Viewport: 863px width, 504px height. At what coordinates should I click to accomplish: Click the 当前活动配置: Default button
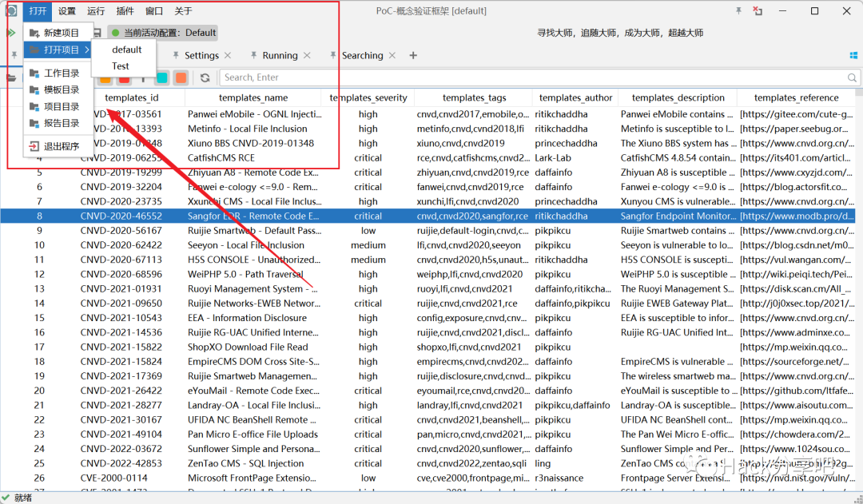coord(163,33)
